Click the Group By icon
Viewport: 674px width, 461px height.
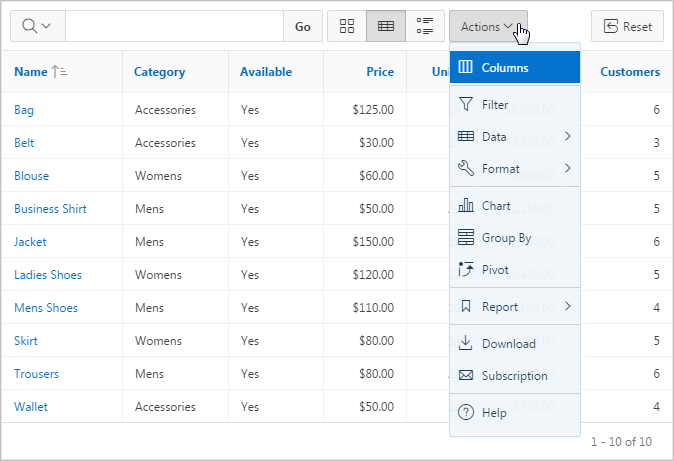point(465,238)
